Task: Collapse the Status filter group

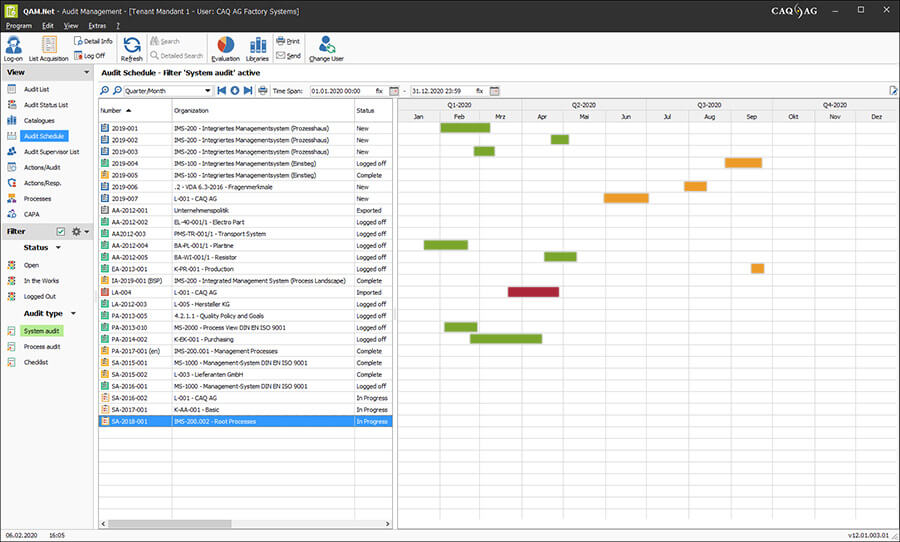Action: coord(58,247)
